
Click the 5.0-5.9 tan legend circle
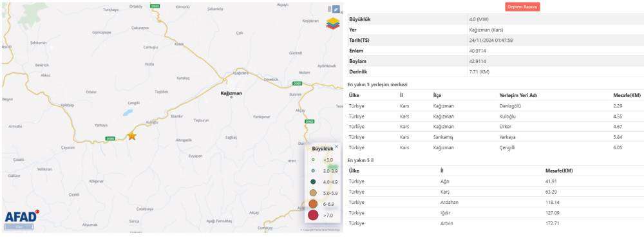point(313,193)
